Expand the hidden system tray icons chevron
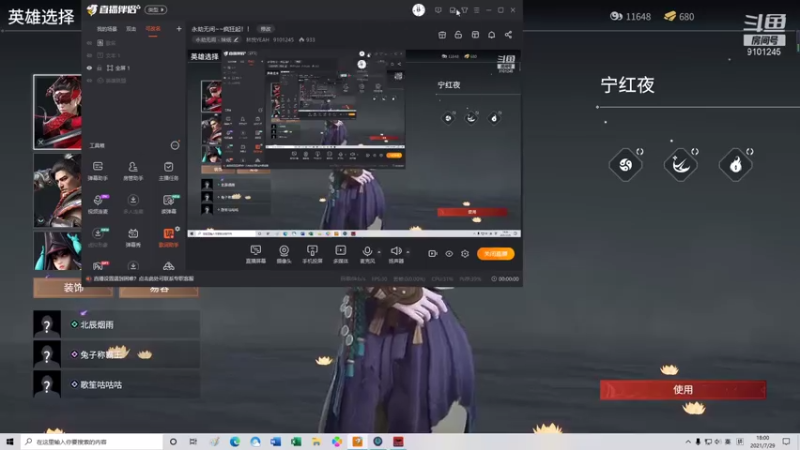 point(688,441)
